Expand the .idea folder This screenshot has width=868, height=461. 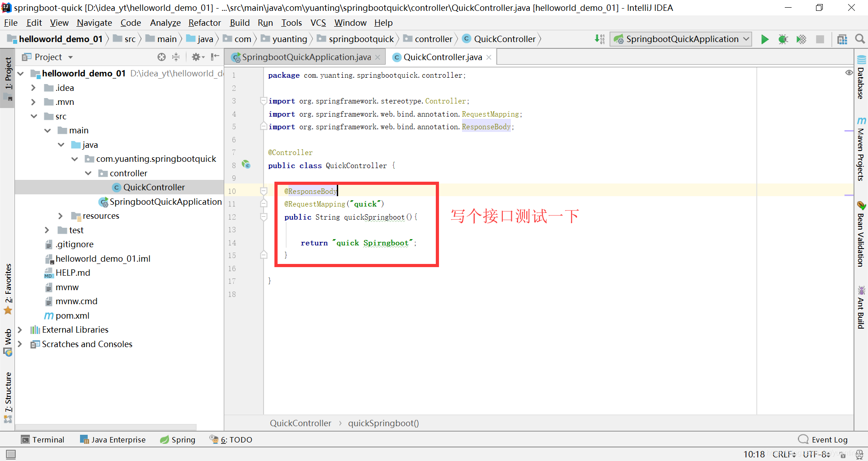tap(33, 88)
